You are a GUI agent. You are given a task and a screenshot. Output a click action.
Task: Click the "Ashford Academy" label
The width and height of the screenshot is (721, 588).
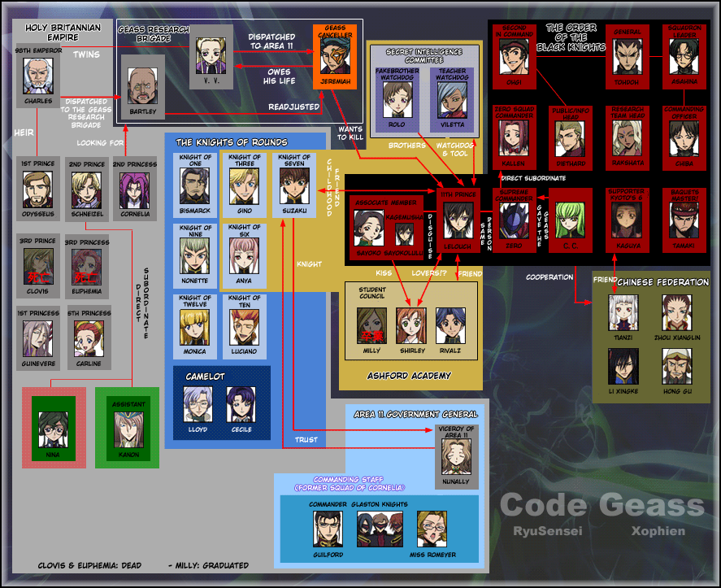point(409,376)
